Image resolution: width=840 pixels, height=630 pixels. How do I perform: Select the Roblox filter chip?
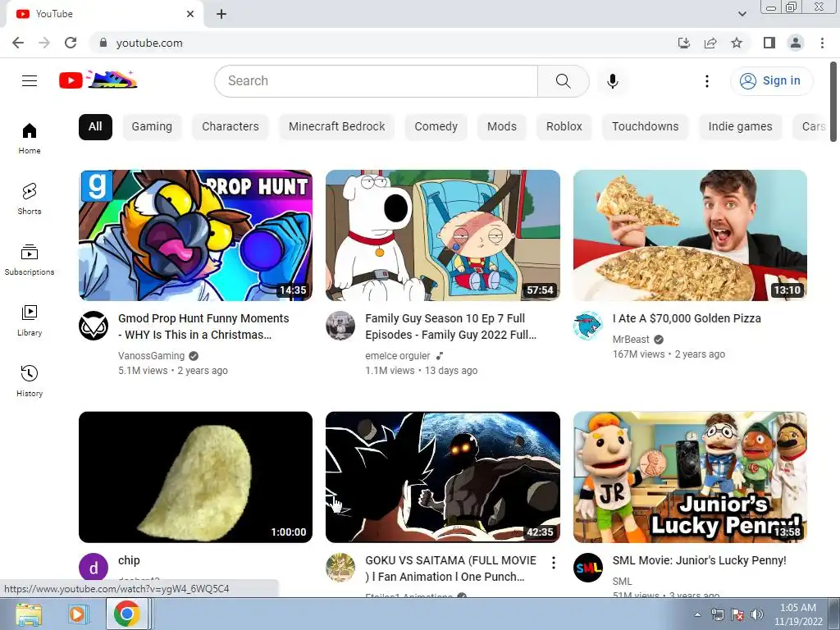point(564,127)
